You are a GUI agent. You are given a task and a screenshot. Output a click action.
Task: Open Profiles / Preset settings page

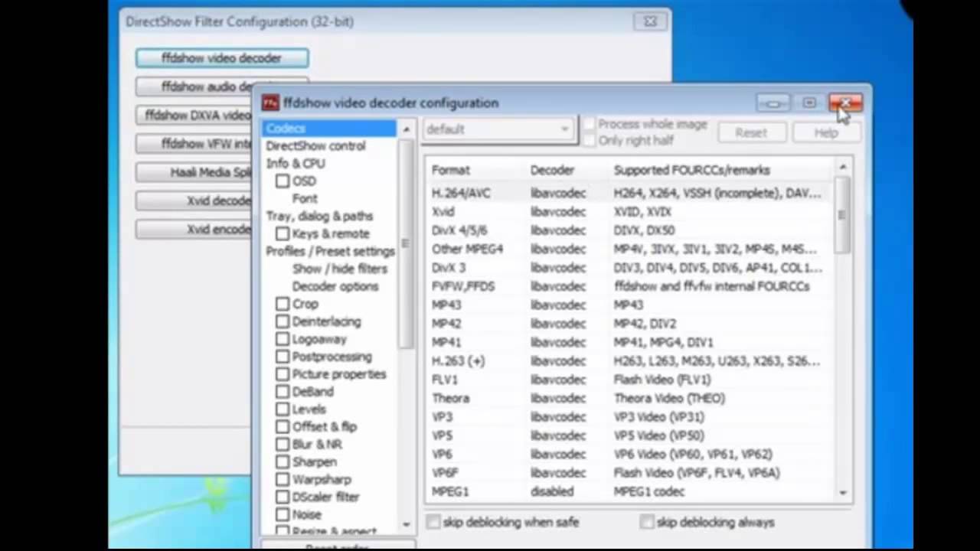[x=330, y=251]
